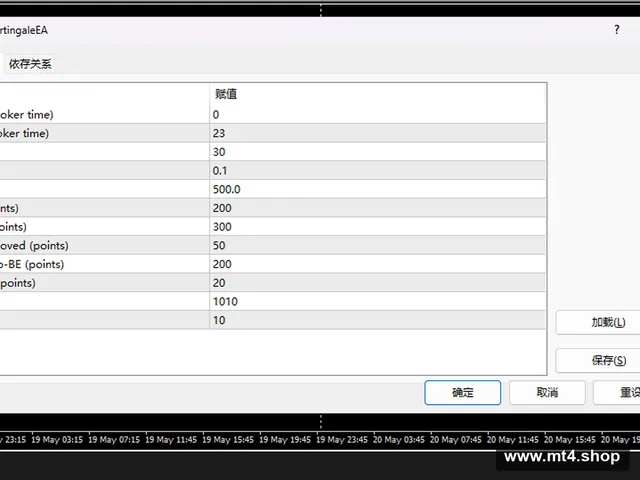Screen dimensions: 640x480
Task: Click the question mark help icon
Action: click(616, 30)
